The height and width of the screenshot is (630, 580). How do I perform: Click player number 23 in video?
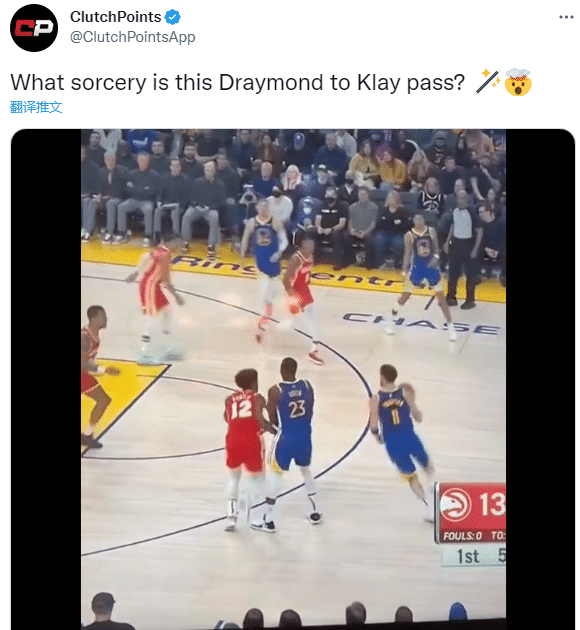(294, 438)
